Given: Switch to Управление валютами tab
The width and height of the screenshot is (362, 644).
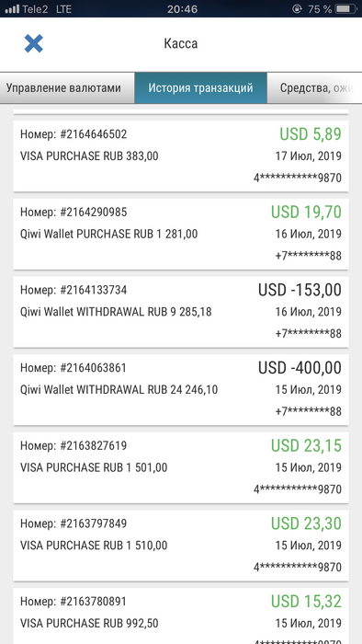Looking at the screenshot, I should click(67, 88).
